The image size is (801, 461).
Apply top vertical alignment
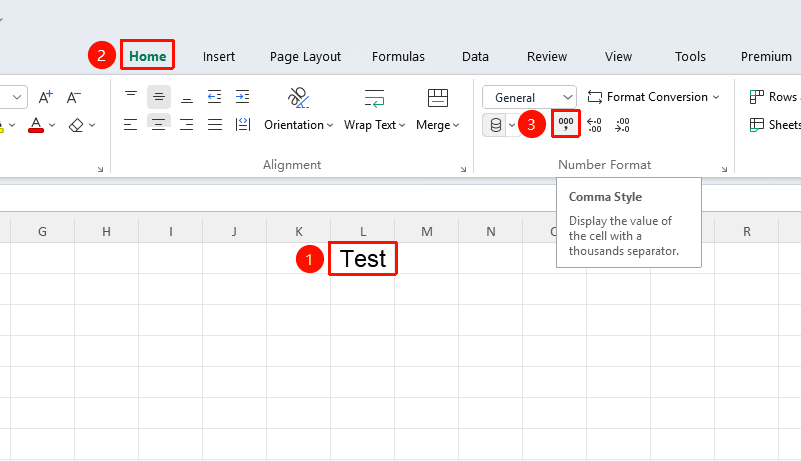pyautogui.click(x=131, y=97)
